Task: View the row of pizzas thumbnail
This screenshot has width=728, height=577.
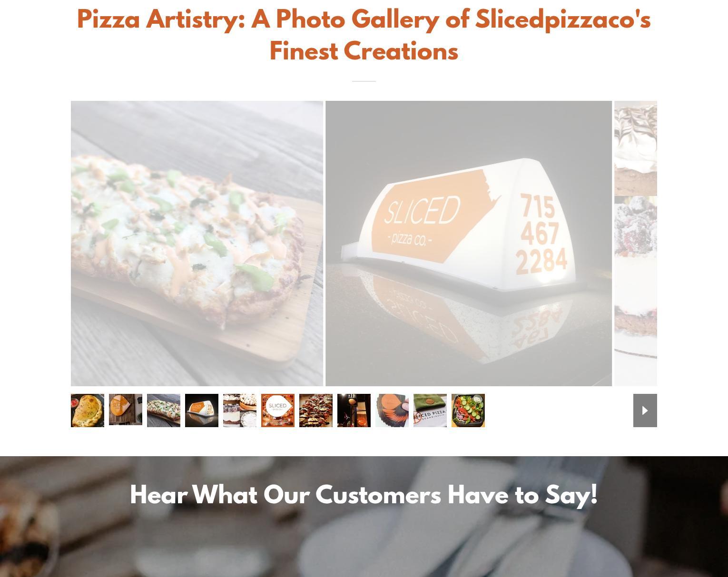Action: [316, 411]
